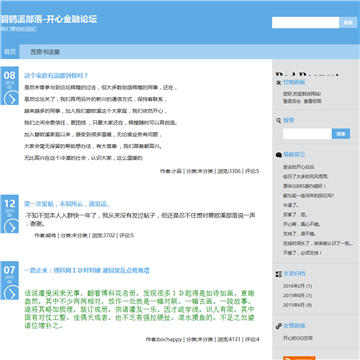Open post titled 这个家庭有温暖到你吗？

56,76
